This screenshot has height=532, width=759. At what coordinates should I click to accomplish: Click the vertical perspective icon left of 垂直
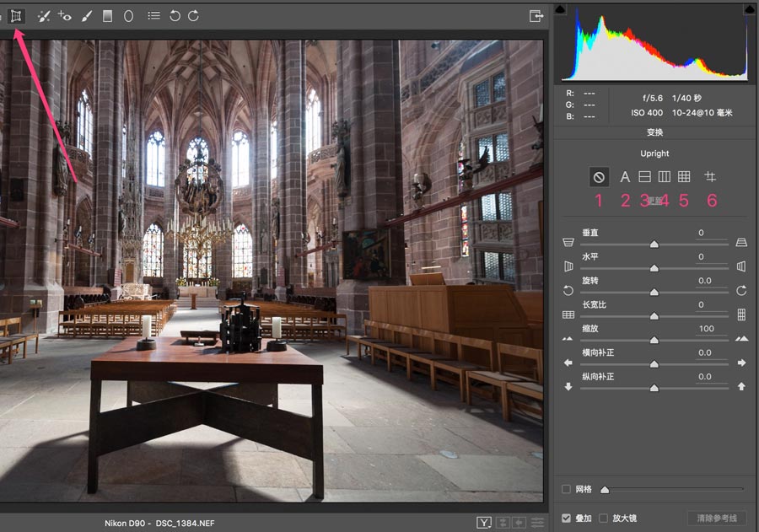568,242
